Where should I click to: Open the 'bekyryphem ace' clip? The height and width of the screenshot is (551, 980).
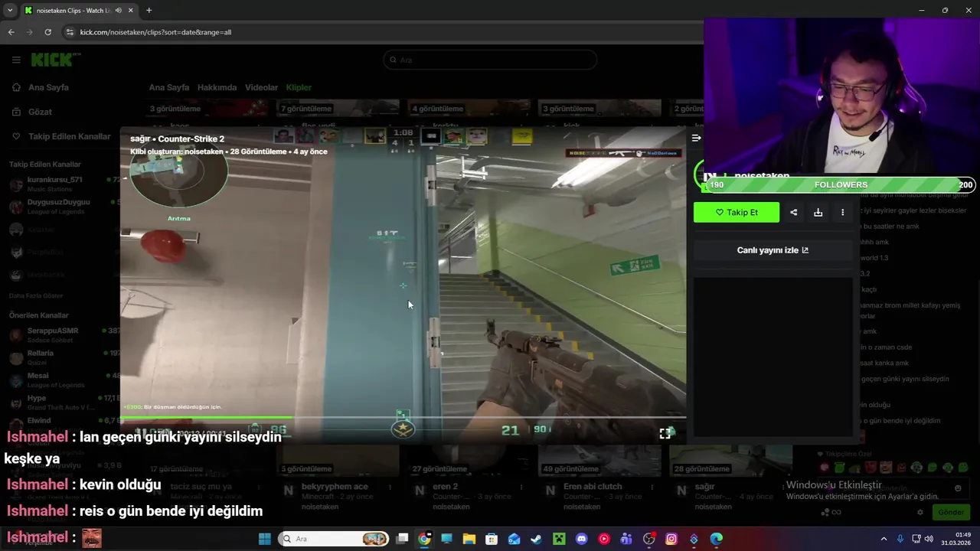335,487
